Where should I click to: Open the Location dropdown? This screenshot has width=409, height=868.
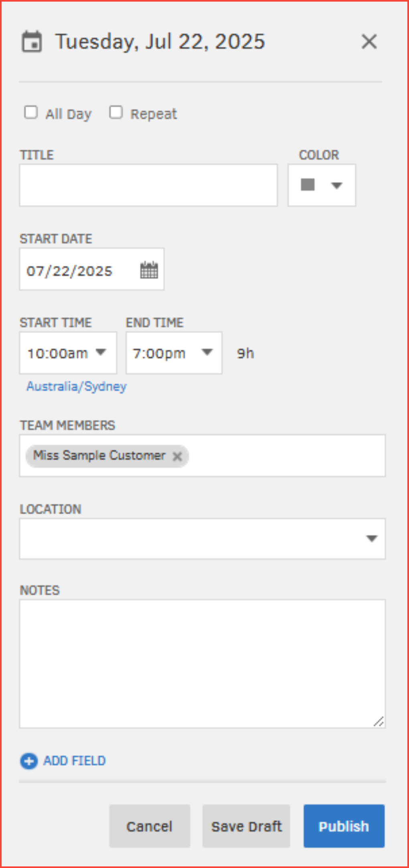[x=372, y=538]
